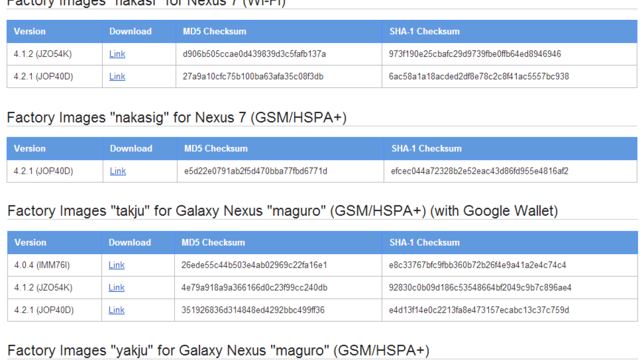The height and width of the screenshot is (362, 644).
Task: Open the download link for Nexus 7 Wi-Fi 4.1.2 (JZO54K)
Action: coord(117,54)
